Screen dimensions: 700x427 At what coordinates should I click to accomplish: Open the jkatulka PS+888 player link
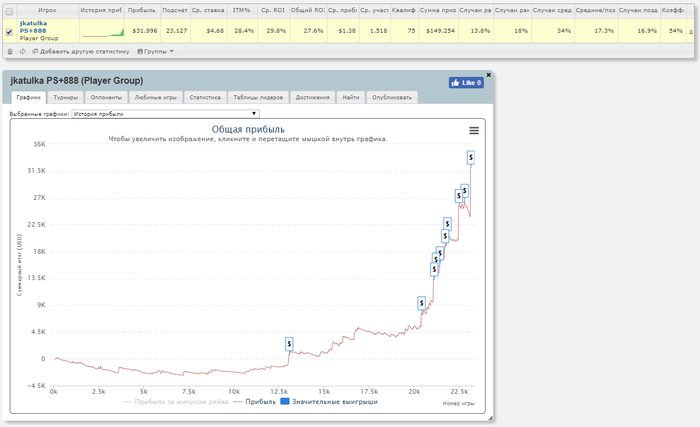click(33, 27)
